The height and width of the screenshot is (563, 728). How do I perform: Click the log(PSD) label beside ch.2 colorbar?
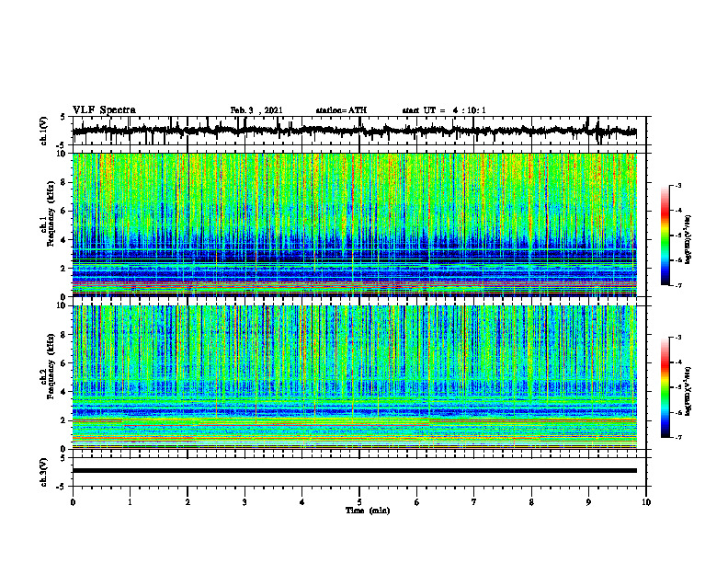688,391
